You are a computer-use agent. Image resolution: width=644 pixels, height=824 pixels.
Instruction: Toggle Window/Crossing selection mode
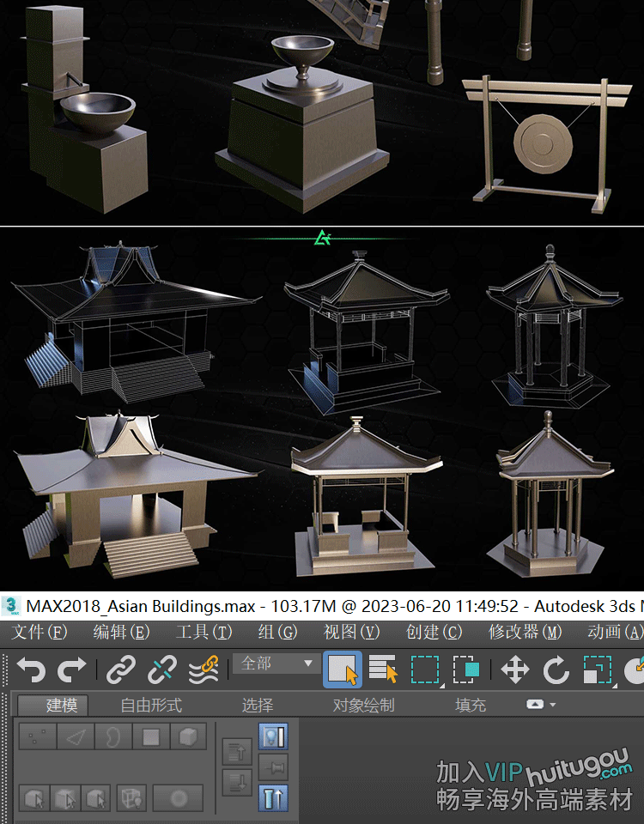tap(466, 669)
